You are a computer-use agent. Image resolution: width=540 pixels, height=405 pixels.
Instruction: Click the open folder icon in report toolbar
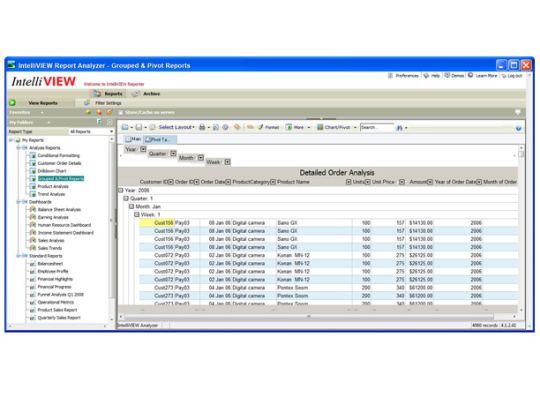click(125, 127)
